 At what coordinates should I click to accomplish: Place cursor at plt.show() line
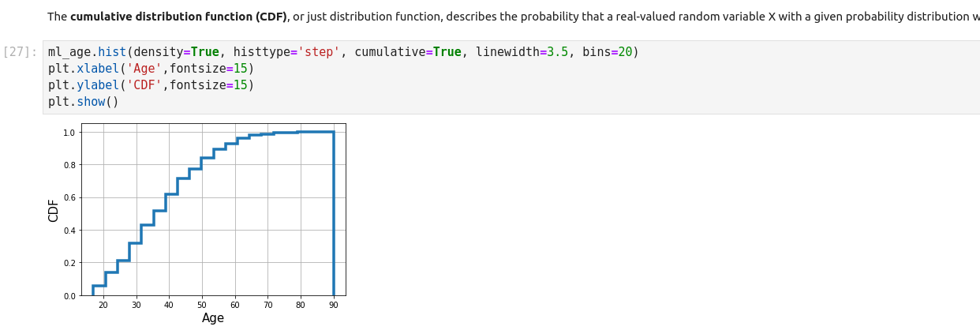click(x=83, y=102)
